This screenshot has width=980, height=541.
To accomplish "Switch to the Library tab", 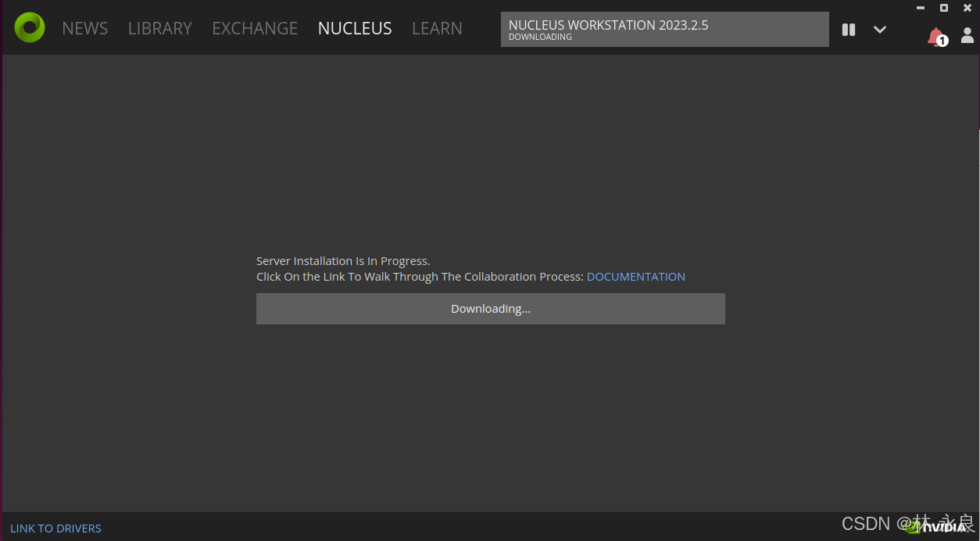I will coord(160,28).
